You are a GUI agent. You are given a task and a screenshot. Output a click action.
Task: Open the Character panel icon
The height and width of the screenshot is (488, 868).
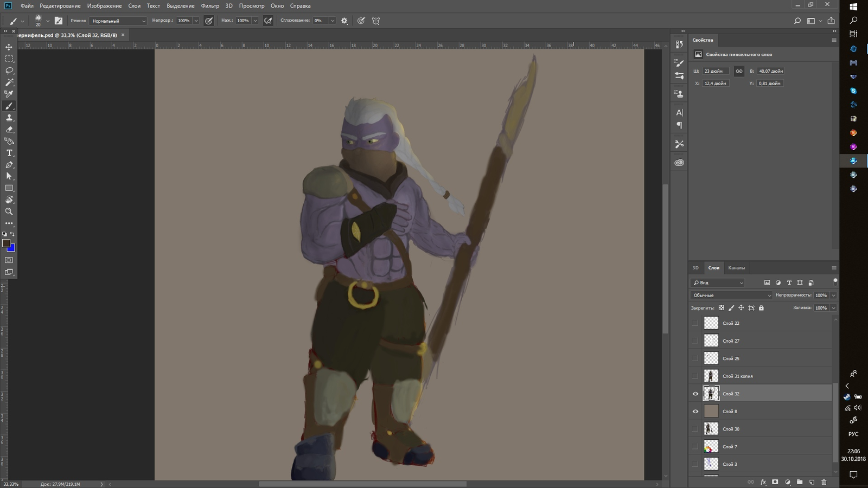(x=679, y=113)
